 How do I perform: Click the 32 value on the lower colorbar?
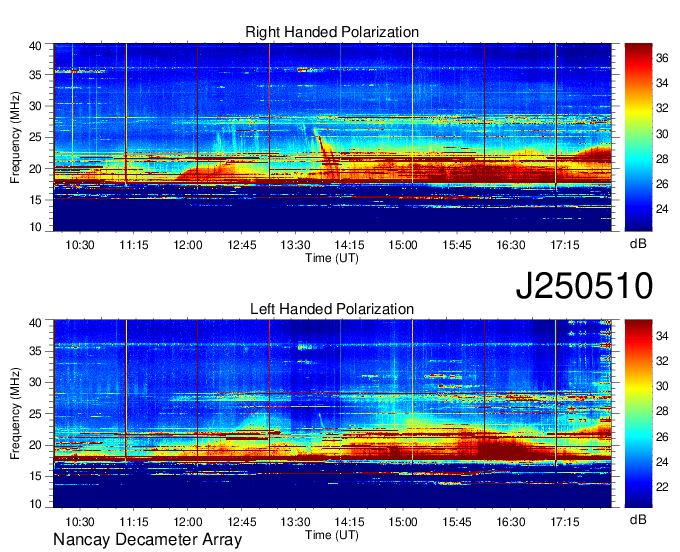(662, 361)
